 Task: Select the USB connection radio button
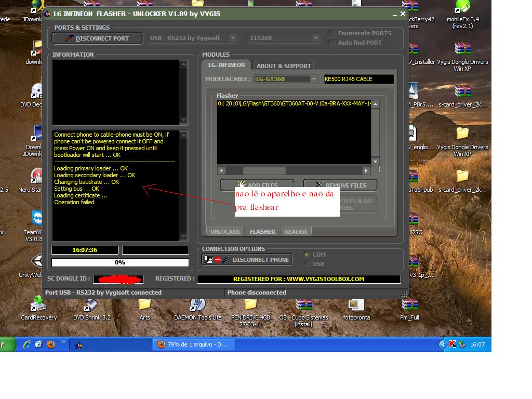[x=307, y=264]
